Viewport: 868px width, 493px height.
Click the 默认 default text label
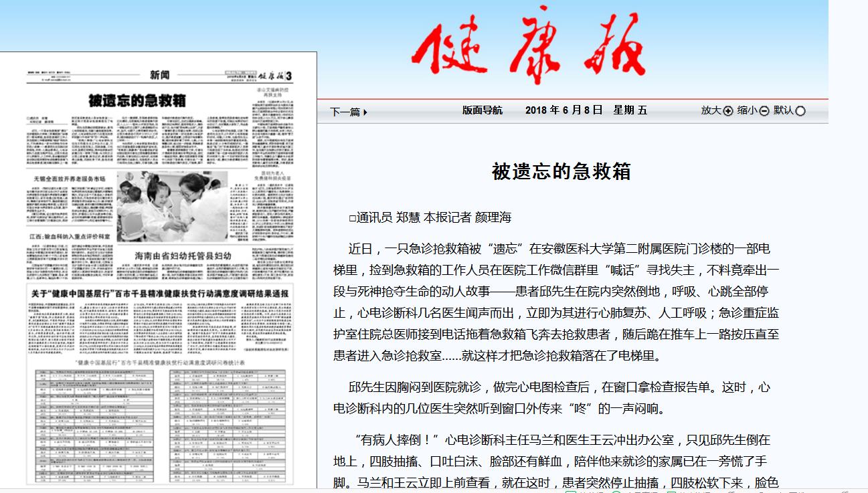(783, 110)
